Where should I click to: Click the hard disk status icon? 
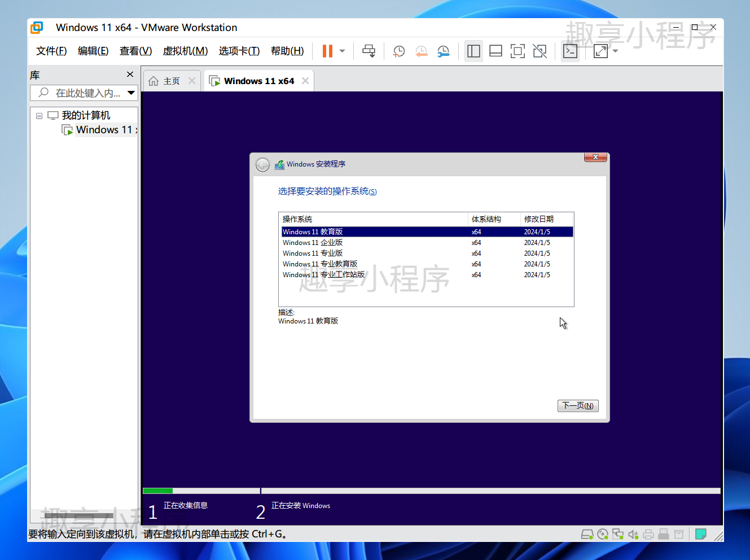pos(587,534)
